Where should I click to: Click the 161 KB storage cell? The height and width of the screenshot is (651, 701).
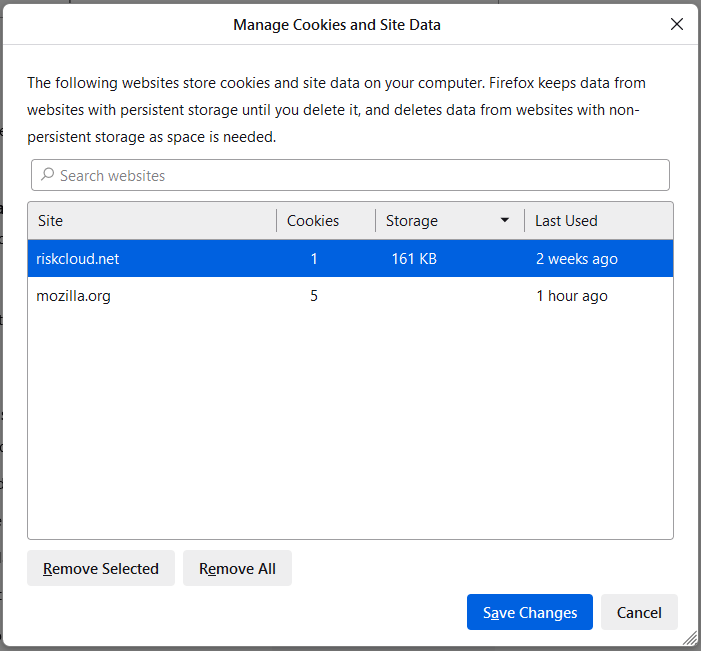(414, 259)
